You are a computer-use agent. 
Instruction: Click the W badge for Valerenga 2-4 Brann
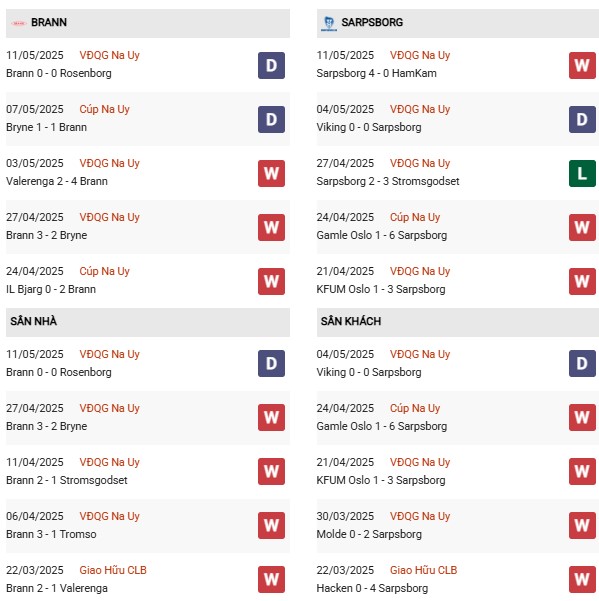pyautogui.click(x=271, y=174)
